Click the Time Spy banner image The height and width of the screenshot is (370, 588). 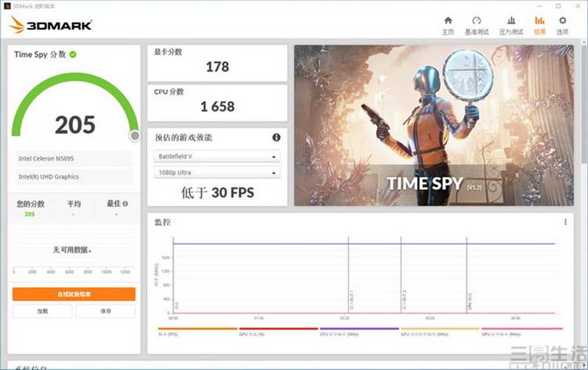[x=433, y=125]
